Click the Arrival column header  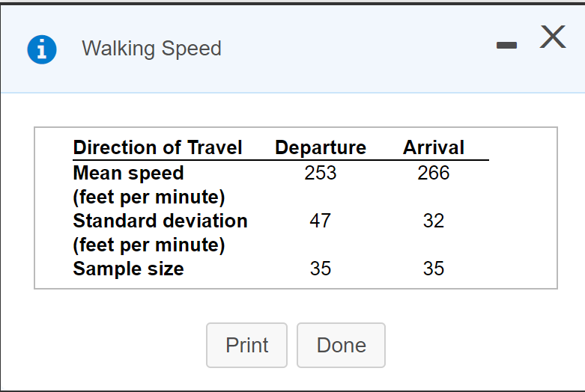(434, 147)
